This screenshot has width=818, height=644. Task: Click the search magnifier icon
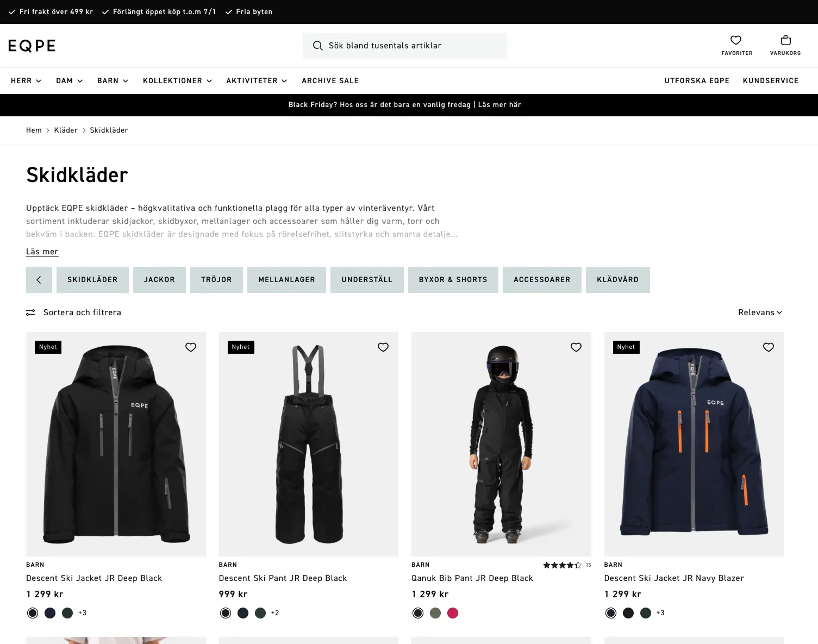click(x=318, y=46)
